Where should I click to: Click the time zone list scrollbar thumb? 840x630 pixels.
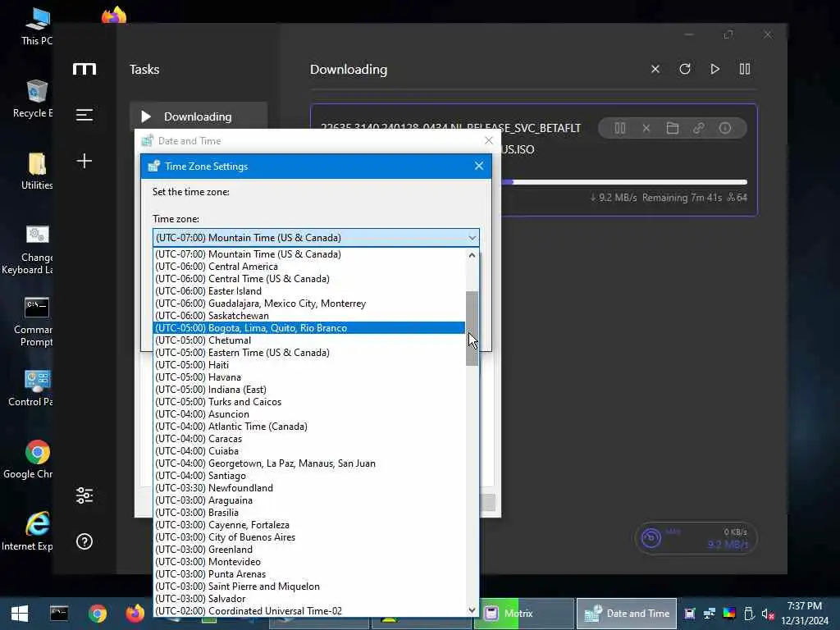click(x=472, y=328)
